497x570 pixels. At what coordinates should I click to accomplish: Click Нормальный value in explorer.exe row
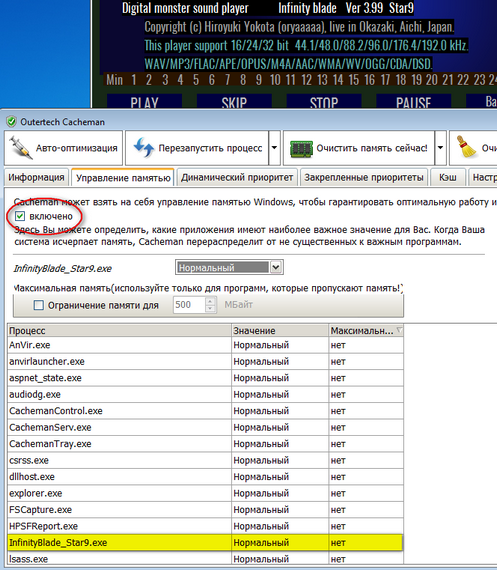[x=261, y=493]
